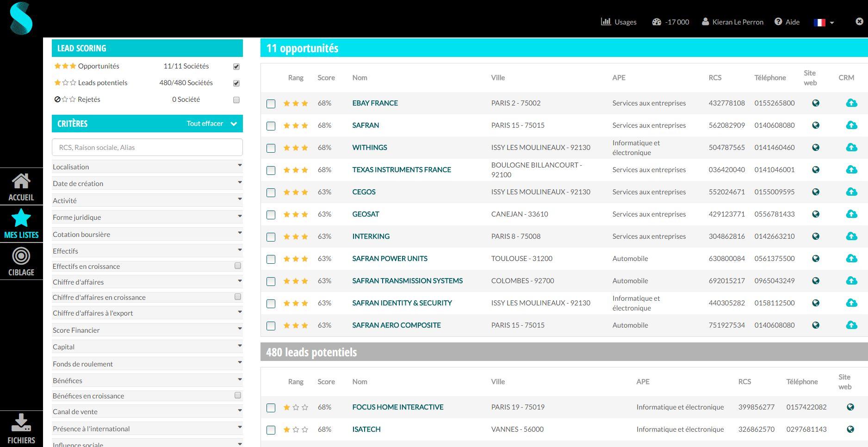Viewport: 868px width, 447px height.
Task: Click inside the RCS, Raison sociale search field
Action: pyautogui.click(x=147, y=147)
